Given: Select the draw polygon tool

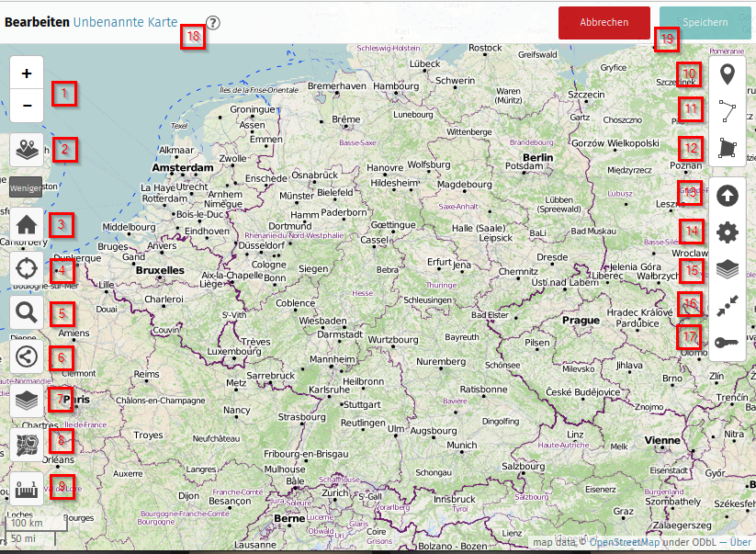Looking at the screenshot, I should coord(728,148).
